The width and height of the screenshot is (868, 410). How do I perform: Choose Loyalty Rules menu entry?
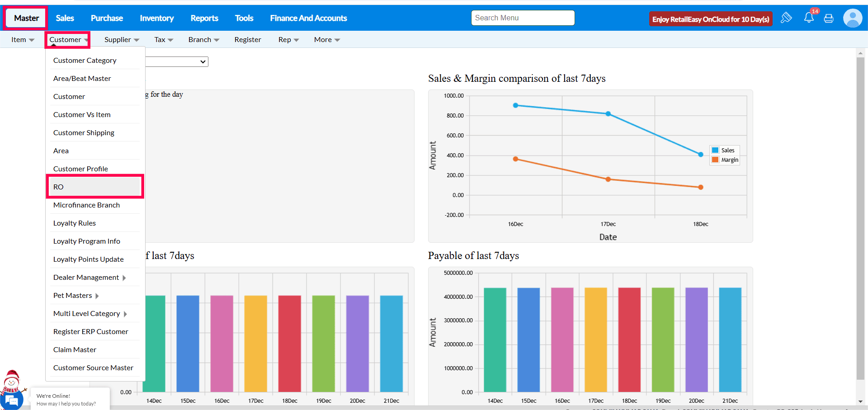[x=75, y=223]
